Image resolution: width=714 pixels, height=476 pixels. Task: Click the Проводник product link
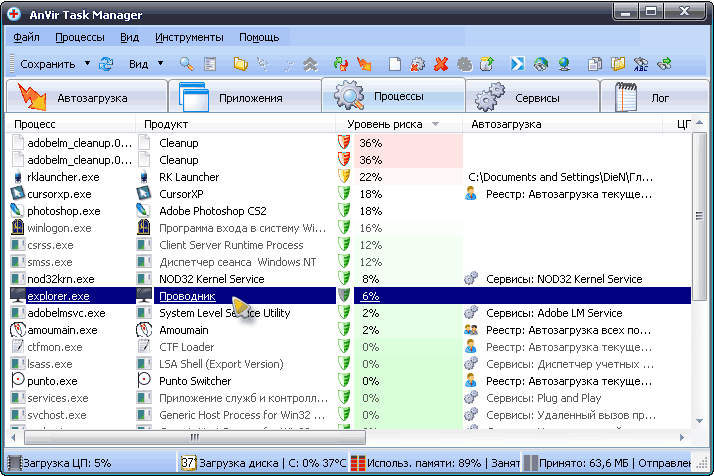186,296
